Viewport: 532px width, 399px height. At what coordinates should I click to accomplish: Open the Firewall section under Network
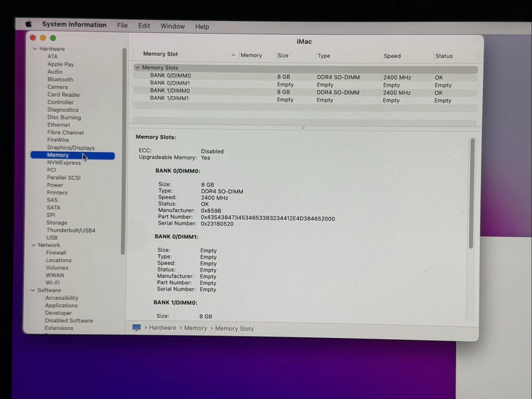click(x=55, y=252)
